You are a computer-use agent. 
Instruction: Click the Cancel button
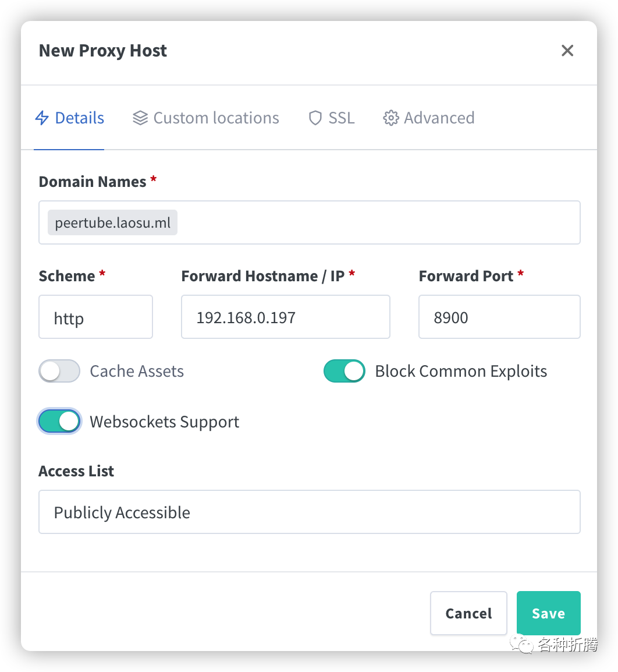(468, 613)
